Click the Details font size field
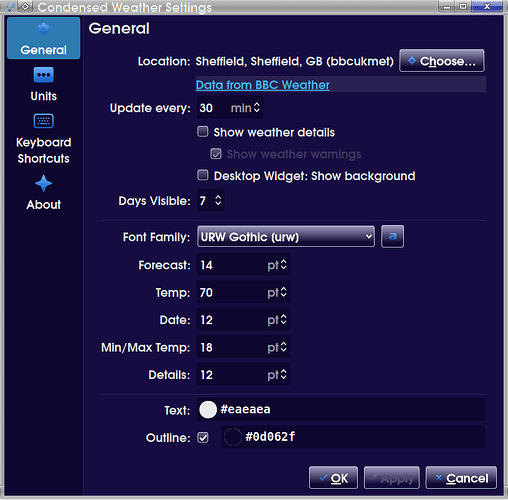The image size is (508, 500). (243, 374)
